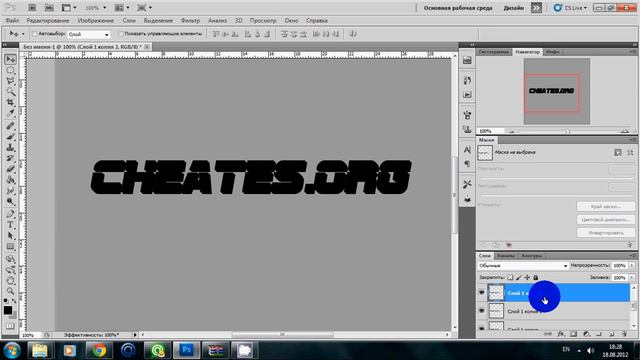Open the Paragraph panel icon in dock
The image size is (640, 360).
(x=467, y=164)
